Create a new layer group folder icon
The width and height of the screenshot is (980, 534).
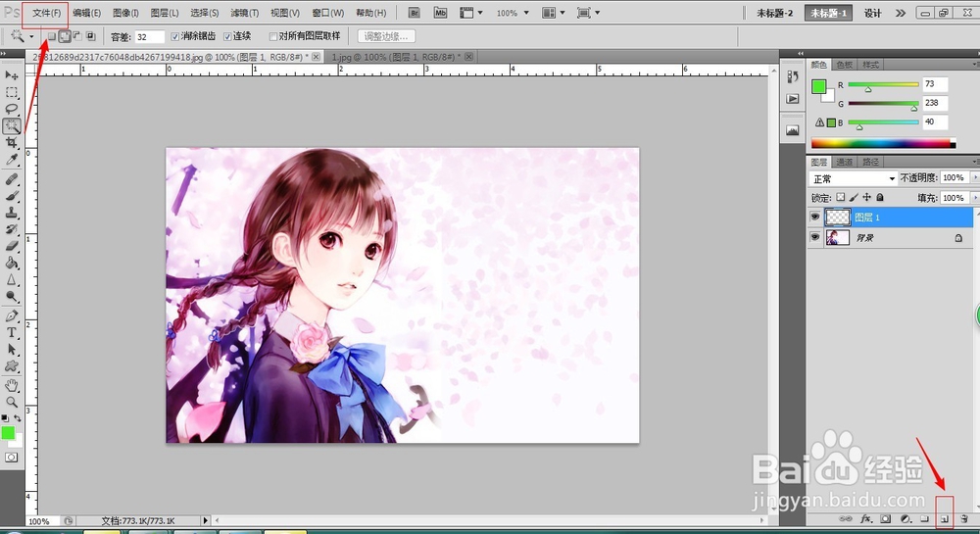click(x=924, y=519)
